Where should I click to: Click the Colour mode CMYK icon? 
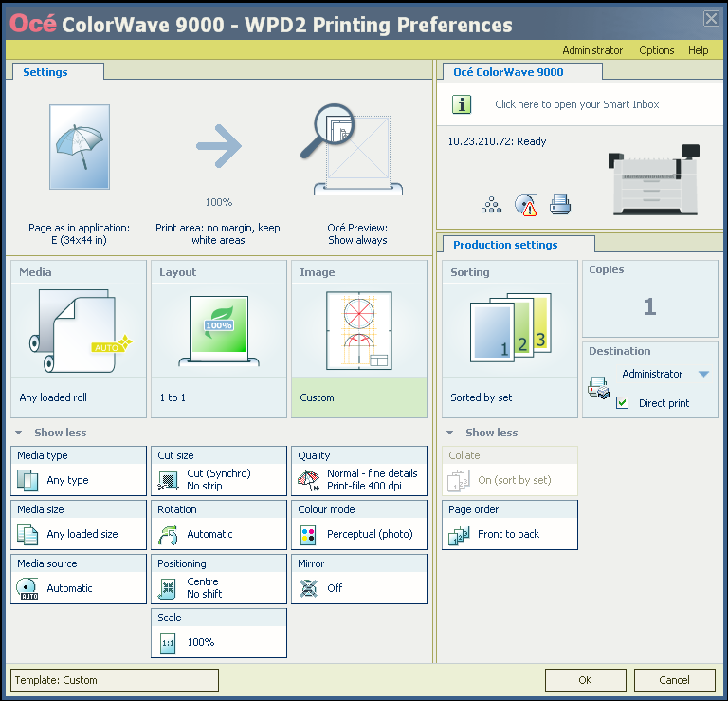coord(308,535)
